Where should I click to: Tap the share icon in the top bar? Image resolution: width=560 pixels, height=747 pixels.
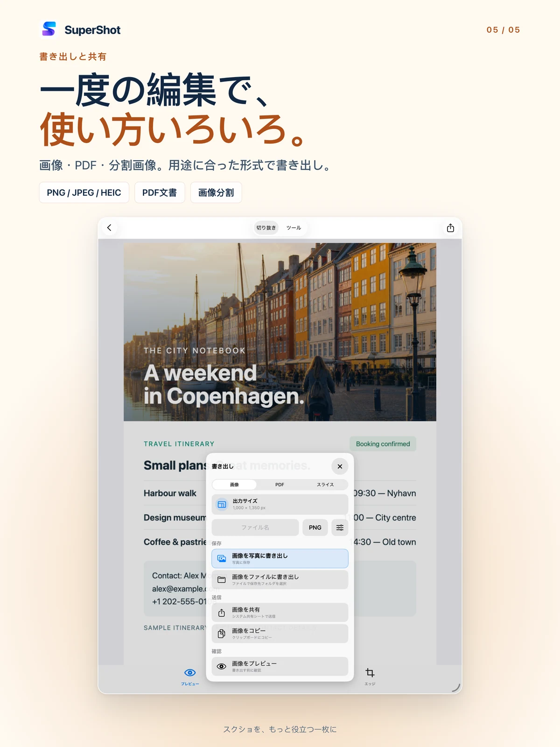[450, 228]
